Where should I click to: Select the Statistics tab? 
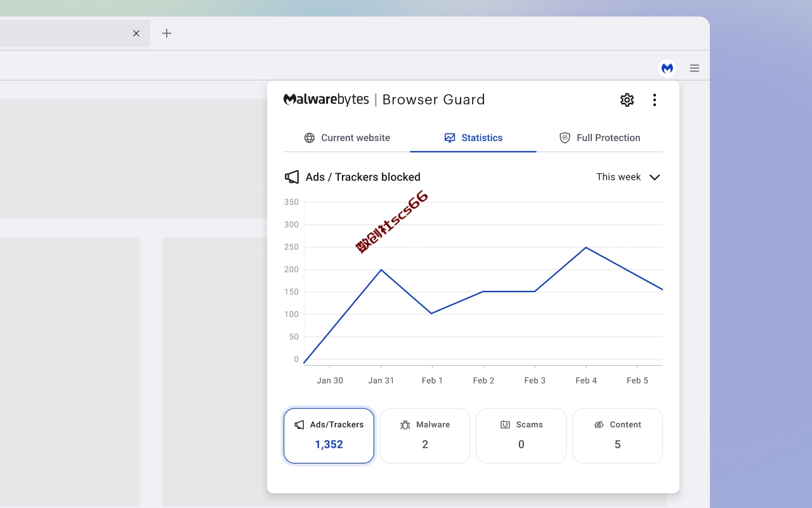tap(473, 138)
